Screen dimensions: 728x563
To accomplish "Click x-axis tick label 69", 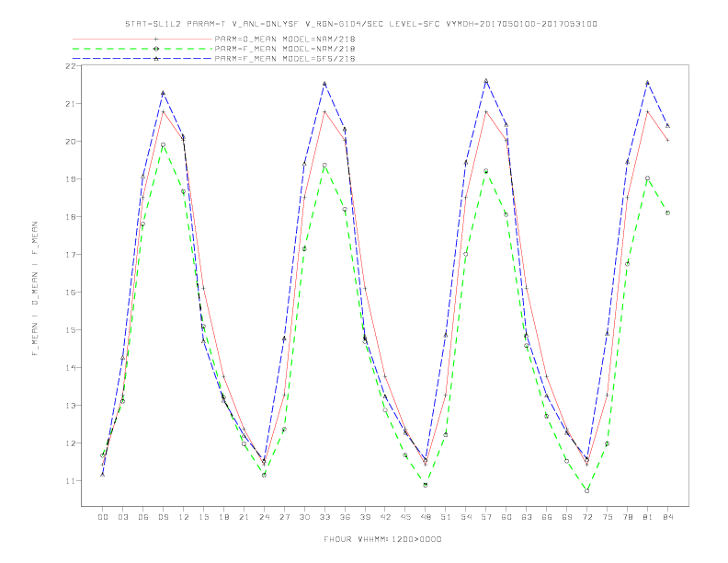I will (567, 517).
